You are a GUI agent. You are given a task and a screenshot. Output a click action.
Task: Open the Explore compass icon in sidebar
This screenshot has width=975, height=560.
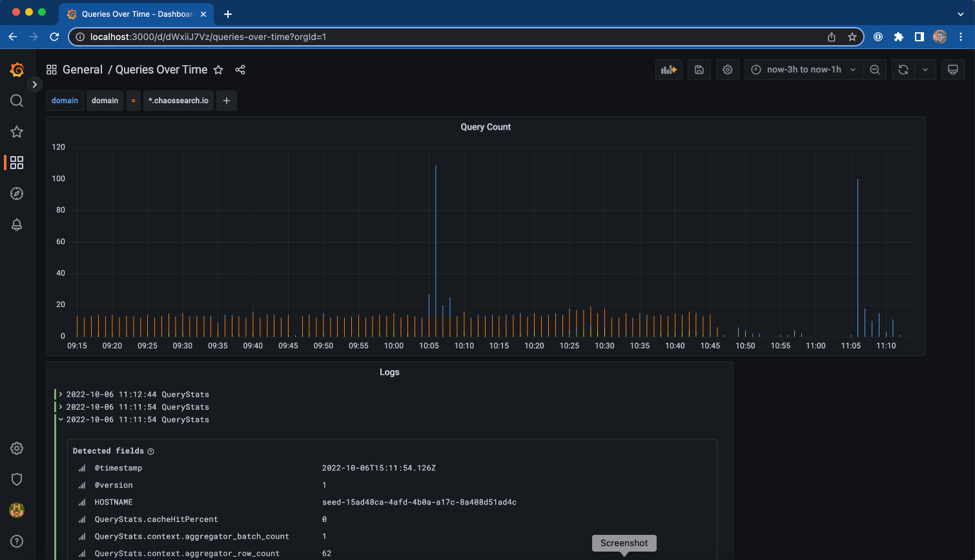[x=17, y=194]
